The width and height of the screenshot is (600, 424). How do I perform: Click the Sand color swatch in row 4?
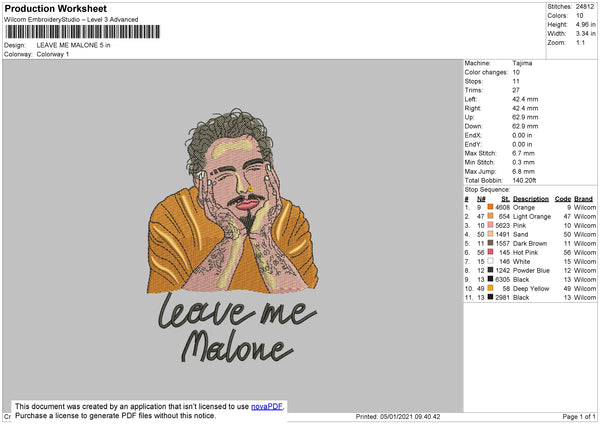(x=490, y=234)
